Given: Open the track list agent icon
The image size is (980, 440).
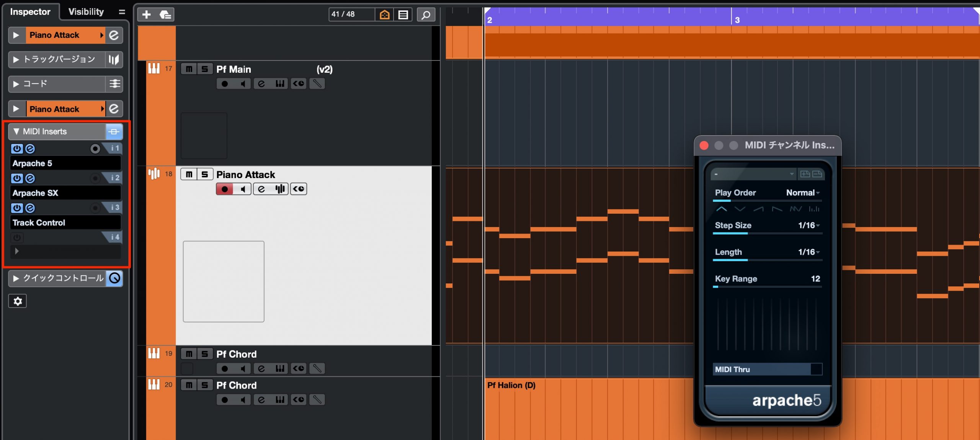Looking at the screenshot, I should 403,15.
